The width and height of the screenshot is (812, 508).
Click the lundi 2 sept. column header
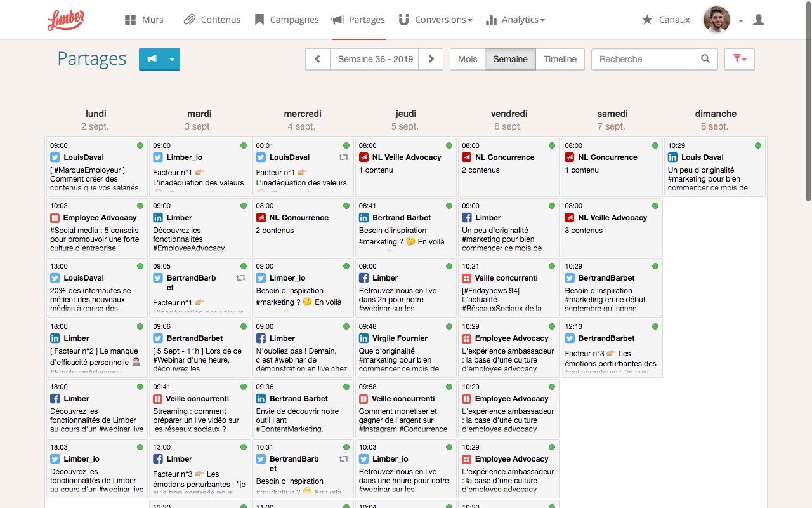96,120
